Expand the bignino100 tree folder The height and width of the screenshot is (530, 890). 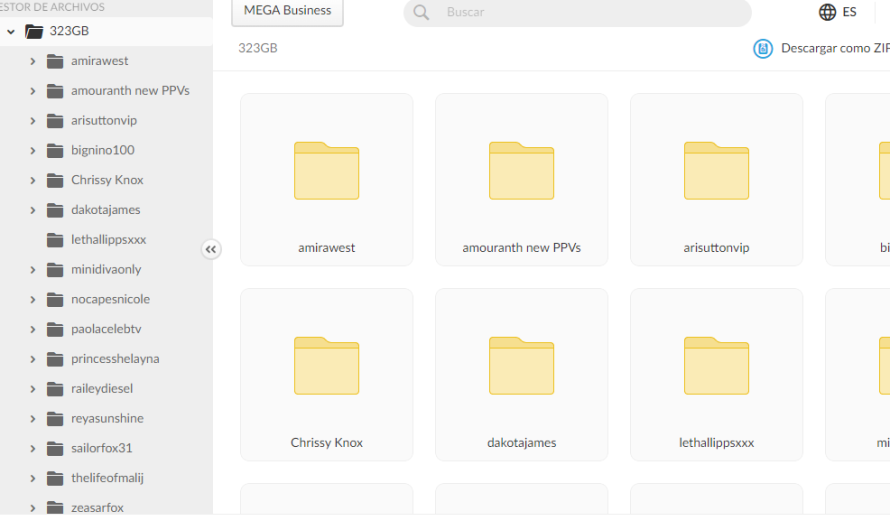click(32, 150)
